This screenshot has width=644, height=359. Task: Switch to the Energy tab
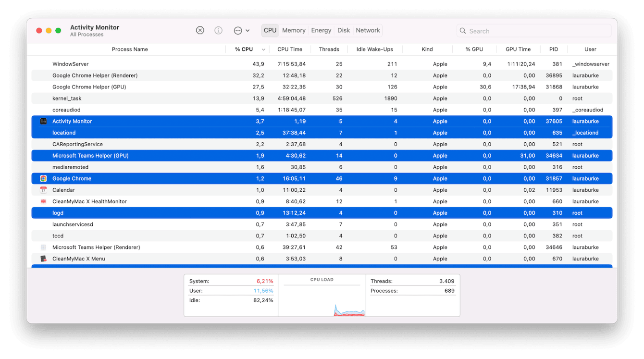tap(321, 30)
